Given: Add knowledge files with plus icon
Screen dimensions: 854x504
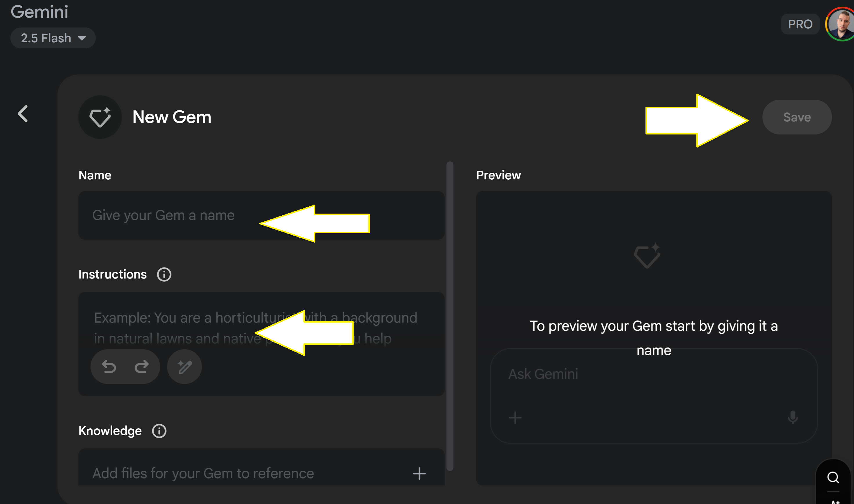Looking at the screenshot, I should click(419, 474).
